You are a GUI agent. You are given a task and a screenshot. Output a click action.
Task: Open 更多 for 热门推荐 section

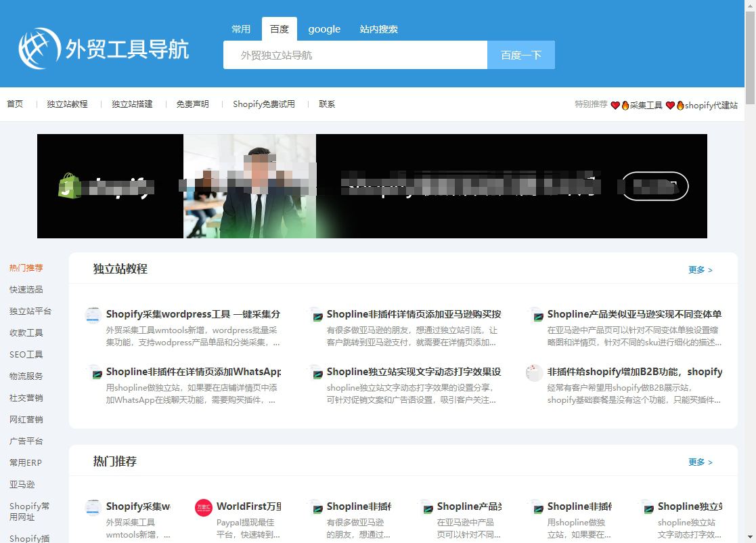click(700, 462)
